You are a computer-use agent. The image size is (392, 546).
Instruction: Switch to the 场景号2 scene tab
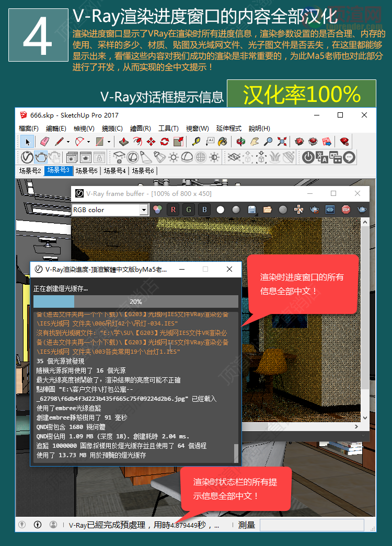(x=30, y=171)
